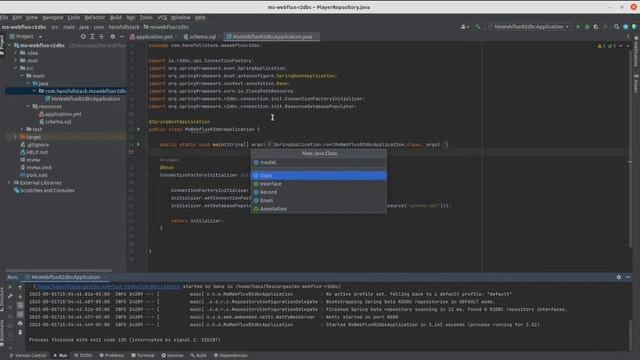Collapse the src folder
This screenshot has width=640, height=360.
coord(16,68)
